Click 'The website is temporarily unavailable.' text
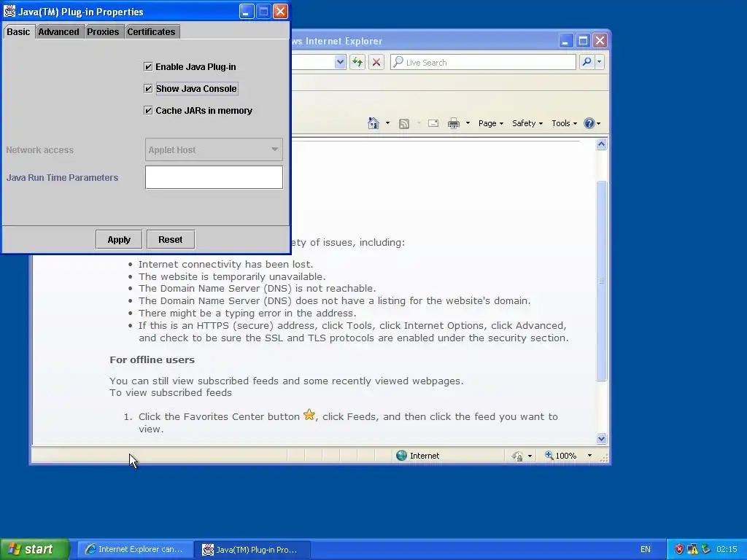This screenshot has height=560, width=747. click(x=232, y=276)
